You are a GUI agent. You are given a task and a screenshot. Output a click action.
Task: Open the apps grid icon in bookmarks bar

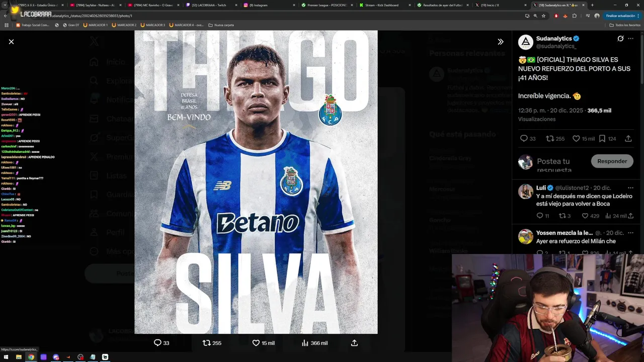click(7, 25)
